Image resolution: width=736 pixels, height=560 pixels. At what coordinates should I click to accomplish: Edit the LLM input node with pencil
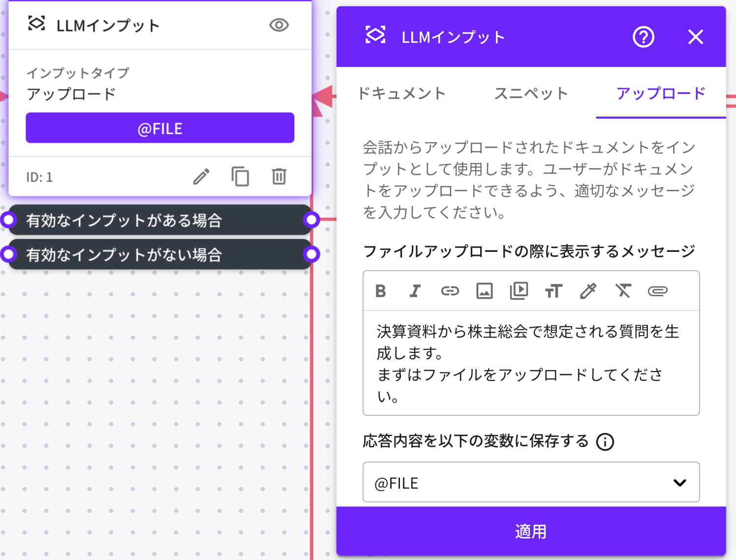click(201, 177)
